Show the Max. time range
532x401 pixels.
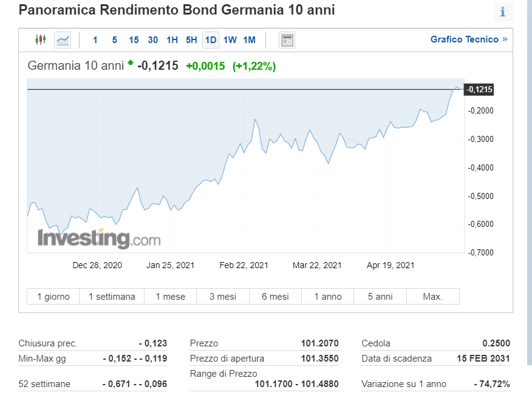[x=432, y=297]
